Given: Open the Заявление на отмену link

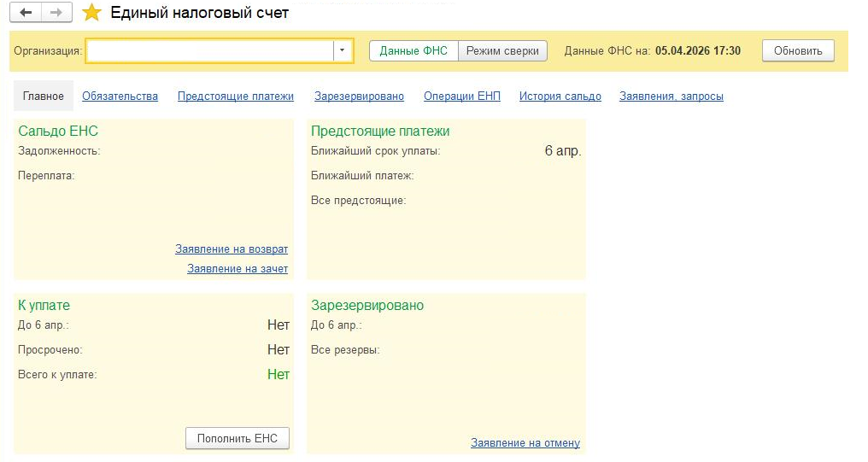Looking at the screenshot, I should click(x=525, y=443).
